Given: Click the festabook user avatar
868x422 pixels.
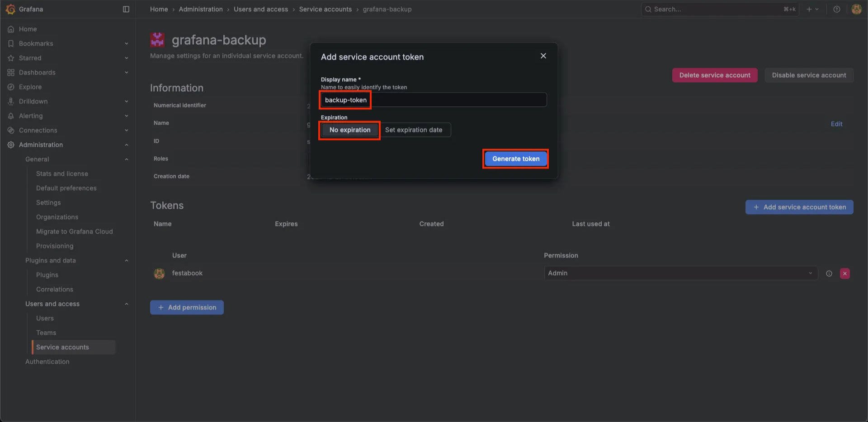Looking at the screenshot, I should click(159, 273).
